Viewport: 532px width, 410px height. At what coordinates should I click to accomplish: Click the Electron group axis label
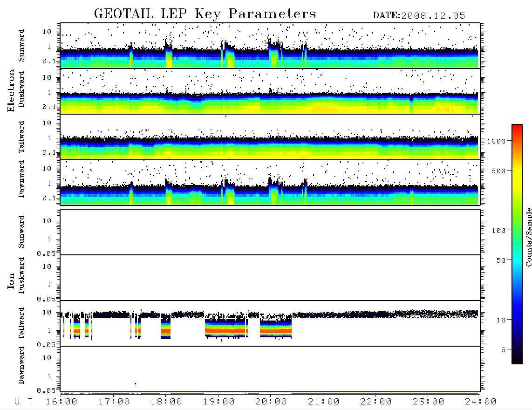pos(11,91)
